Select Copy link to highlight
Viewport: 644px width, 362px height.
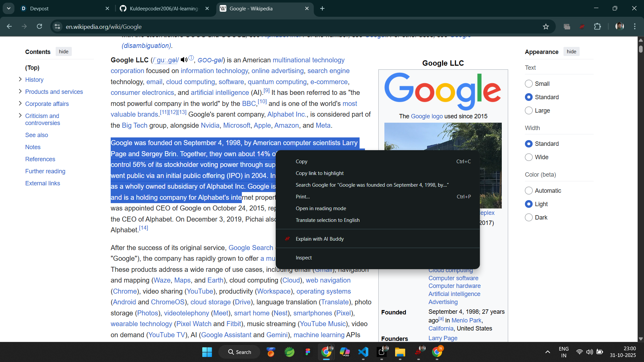[319, 173]
